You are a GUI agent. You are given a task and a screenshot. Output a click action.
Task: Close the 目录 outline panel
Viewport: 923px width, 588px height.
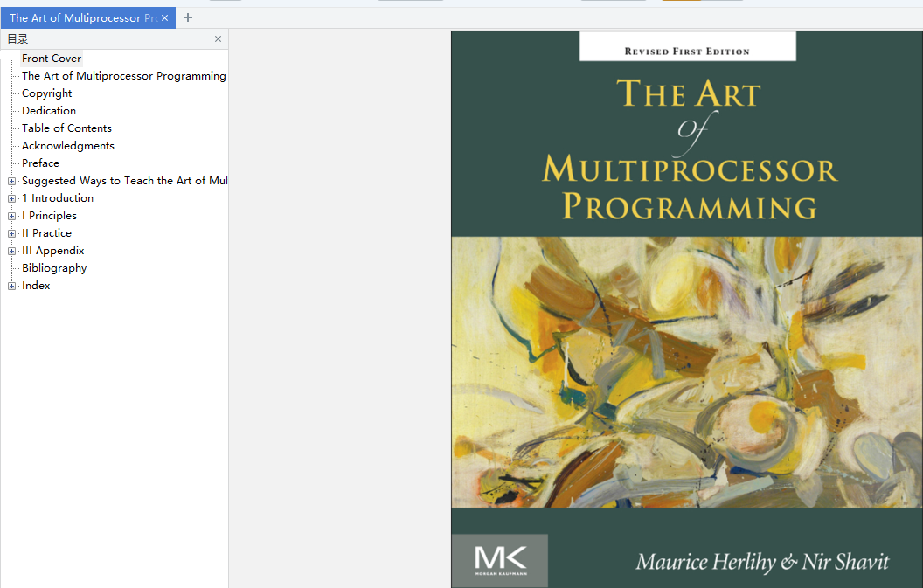(218, 38)
